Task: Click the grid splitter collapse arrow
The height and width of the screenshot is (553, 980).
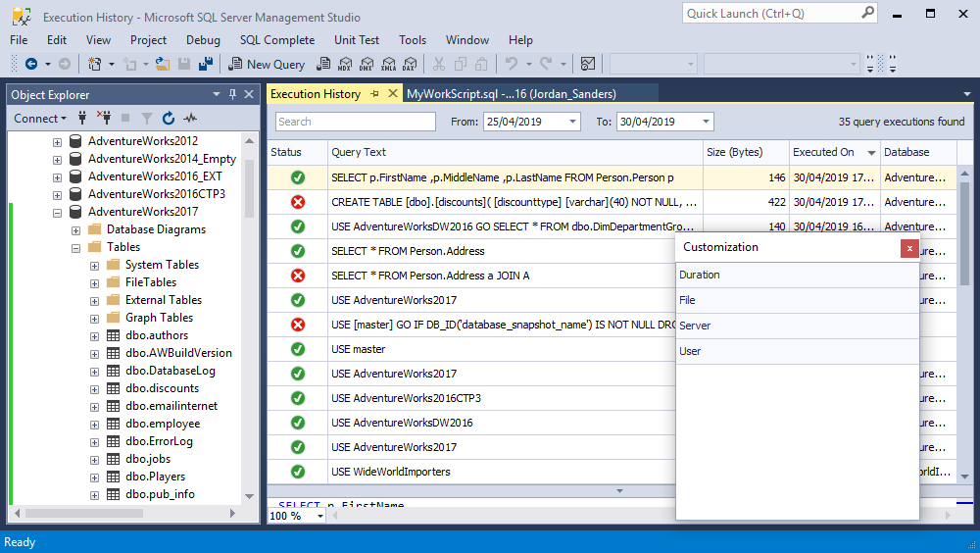Action: (619, 491)
